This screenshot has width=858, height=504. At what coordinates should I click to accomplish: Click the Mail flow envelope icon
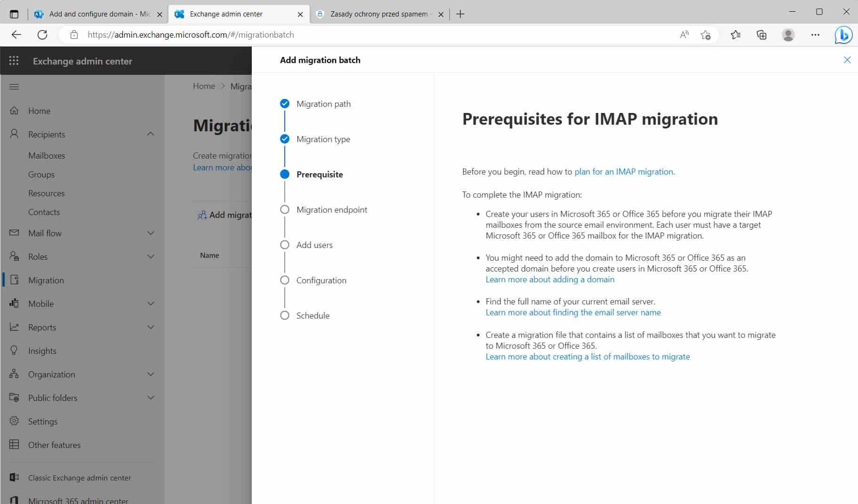[x=14, y=233]
